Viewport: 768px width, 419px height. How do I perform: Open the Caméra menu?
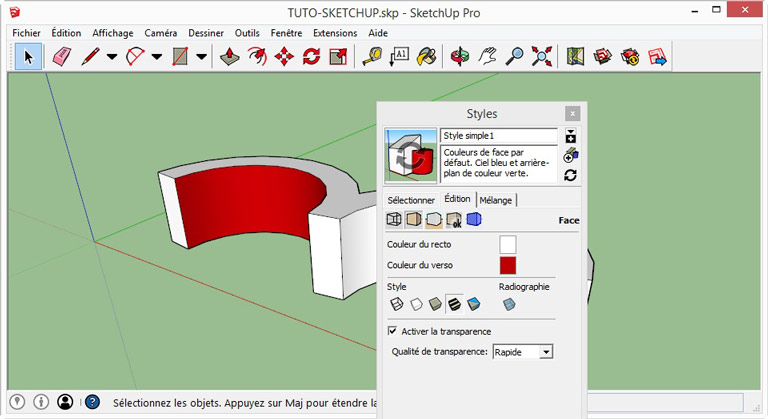click(x=160, y=33)
